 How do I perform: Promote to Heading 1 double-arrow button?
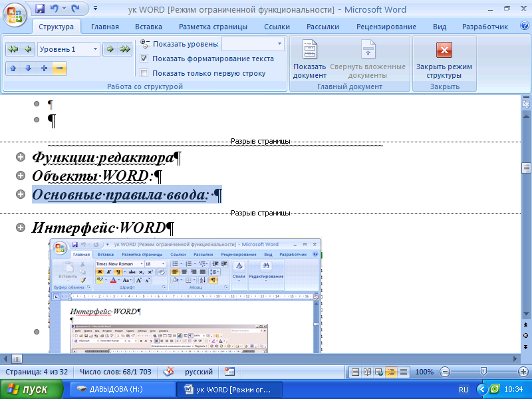tap(13, 49)
